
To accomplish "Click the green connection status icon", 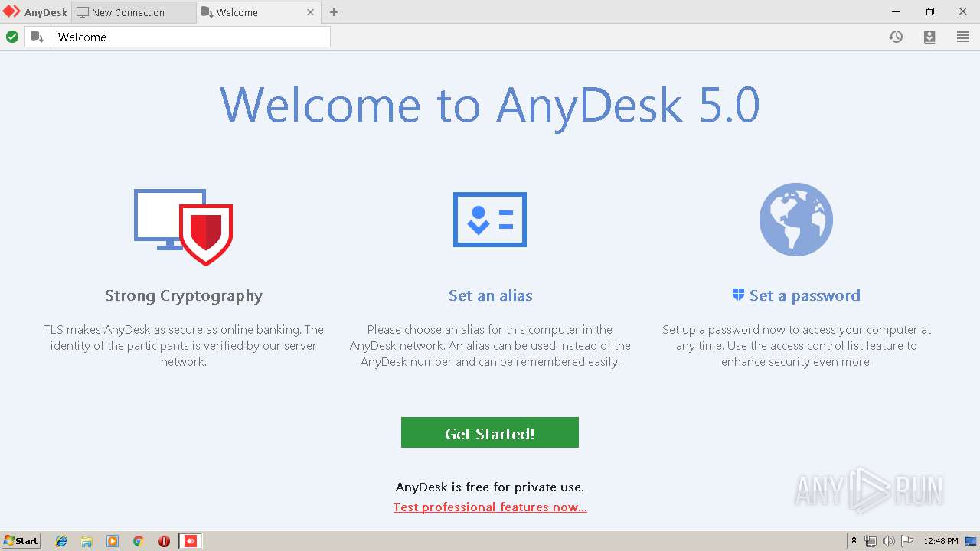I will coord(12,37).
